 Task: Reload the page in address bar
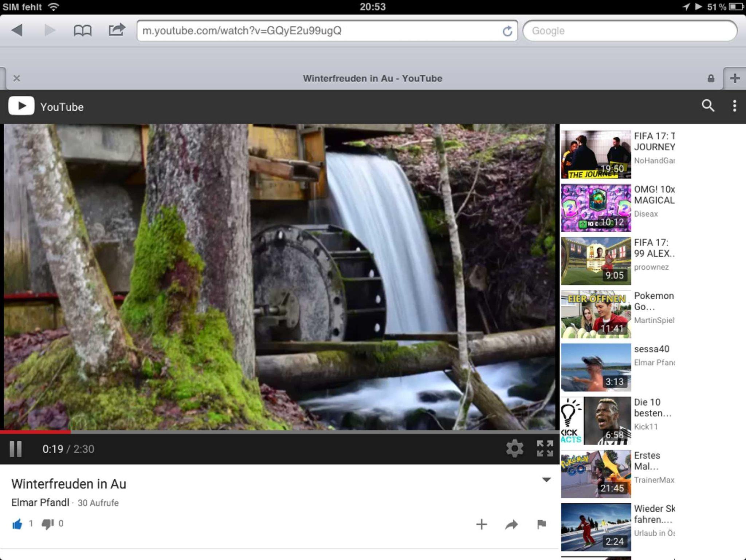coord(507,31)
